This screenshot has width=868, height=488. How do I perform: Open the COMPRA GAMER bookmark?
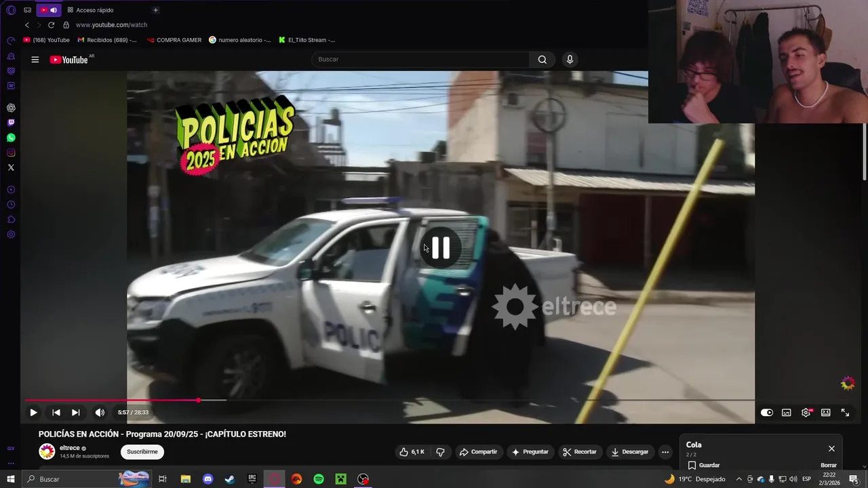[174, 40]
